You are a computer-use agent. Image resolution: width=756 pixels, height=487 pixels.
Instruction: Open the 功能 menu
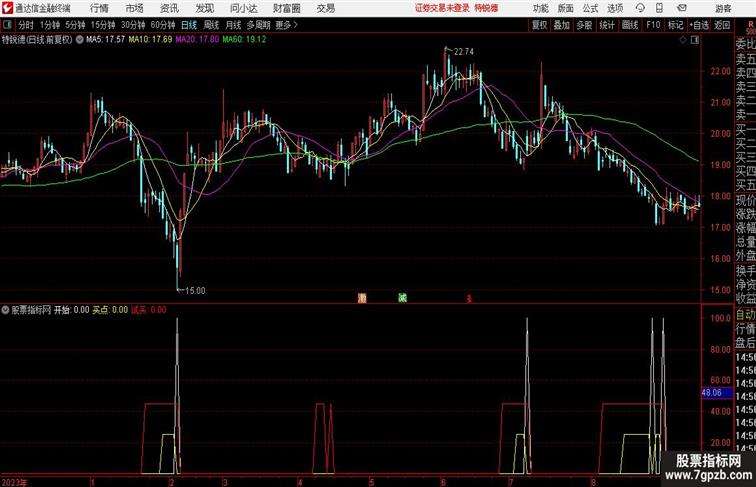point(540,8)
